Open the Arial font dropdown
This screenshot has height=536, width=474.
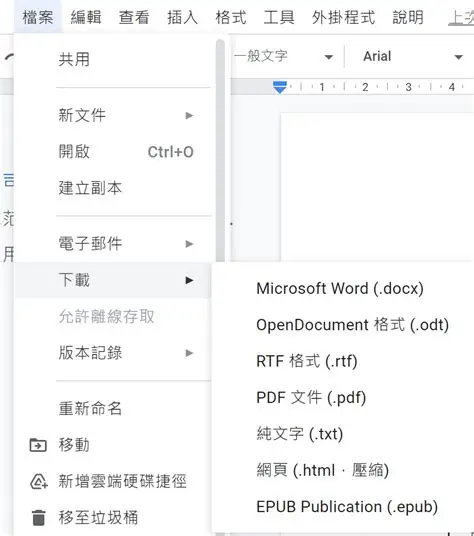[x=412, y=56]
